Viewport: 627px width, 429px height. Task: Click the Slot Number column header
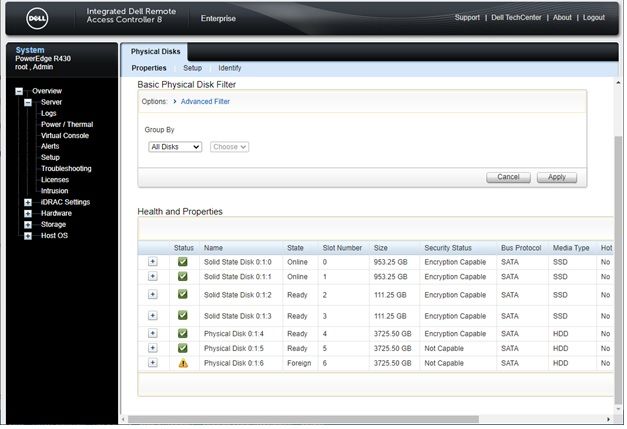pyautogui.click(x=342, y=248)
